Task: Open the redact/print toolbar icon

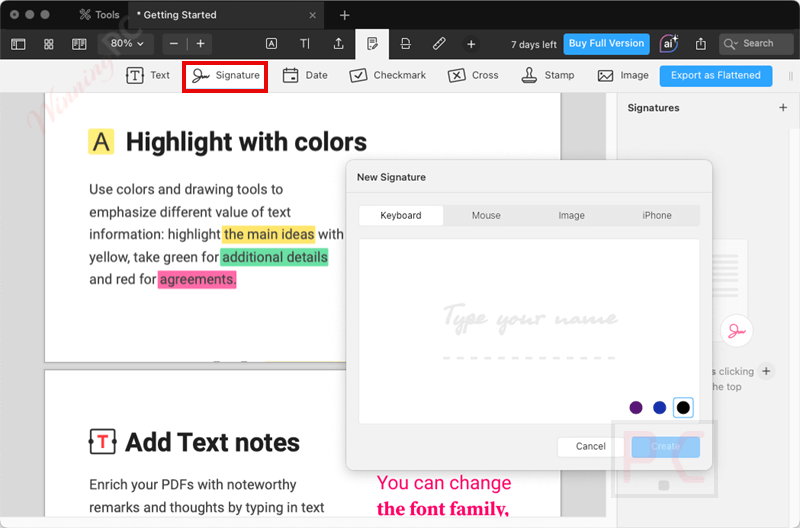Action: click(x=406, y=44)
